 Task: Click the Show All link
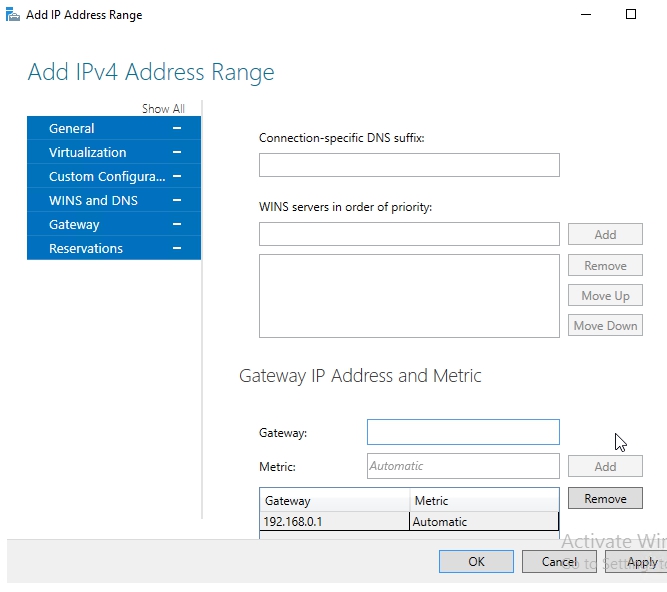click(x=163, y=109)
